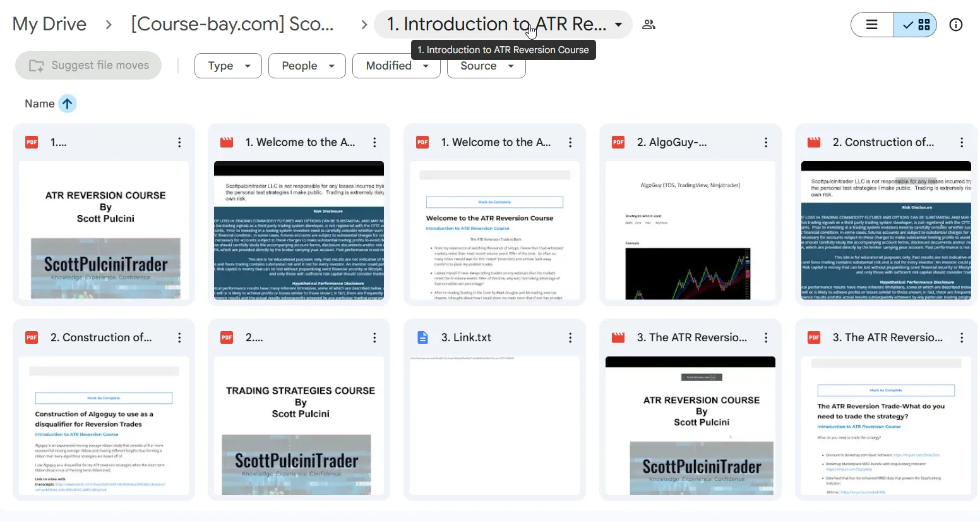Click the PDF icon of "2. AlgoGuy-..."
980x522 pixels.
(x=618, y=142)
